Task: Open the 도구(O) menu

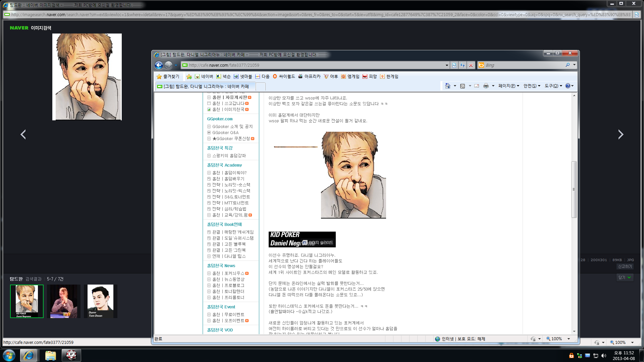Action: (553, 86)
